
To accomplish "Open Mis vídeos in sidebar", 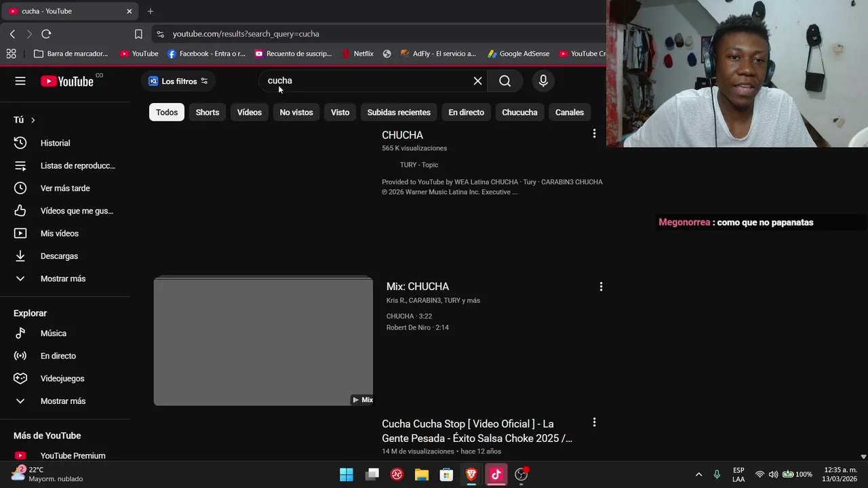I will tap(65, 233).
